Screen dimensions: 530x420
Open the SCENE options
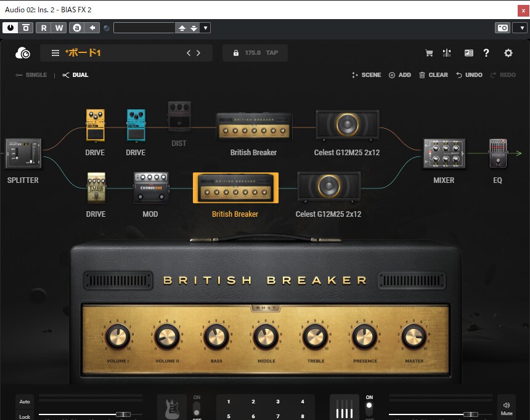point(367,75)
